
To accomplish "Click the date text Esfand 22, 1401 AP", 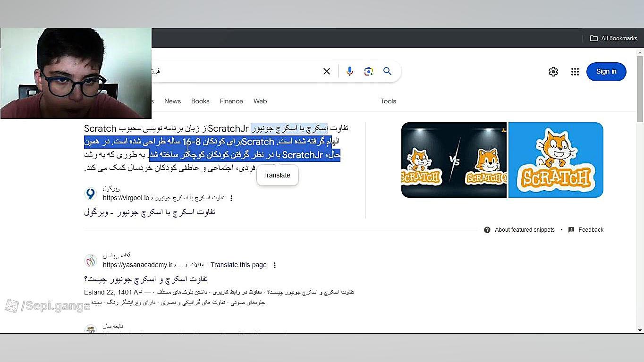I will (113, 293).
